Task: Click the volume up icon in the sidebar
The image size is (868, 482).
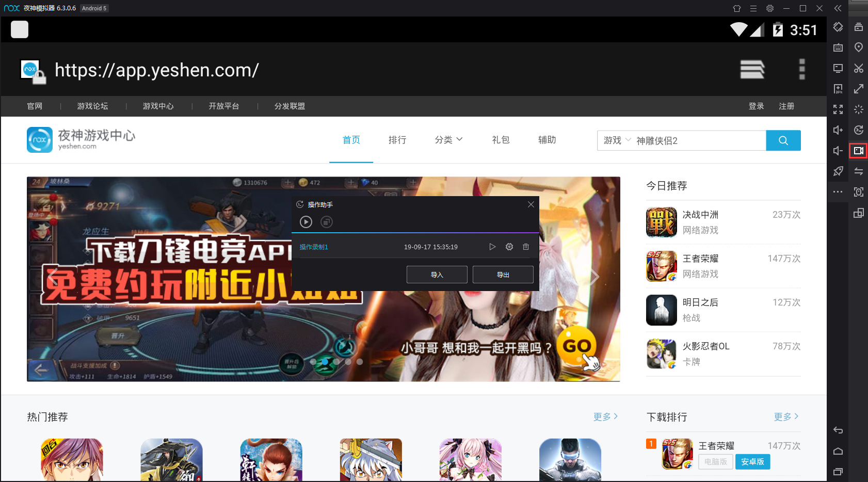Action: (x=838, y=130)
